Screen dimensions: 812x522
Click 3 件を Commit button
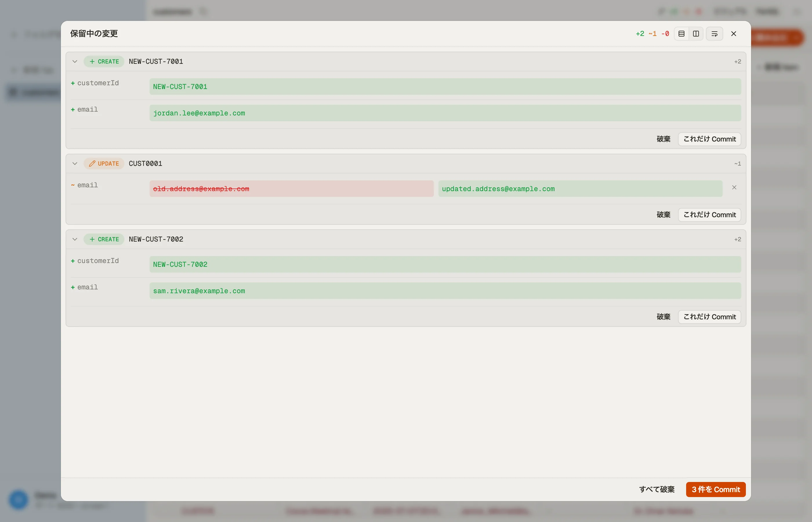coord(715,489)
